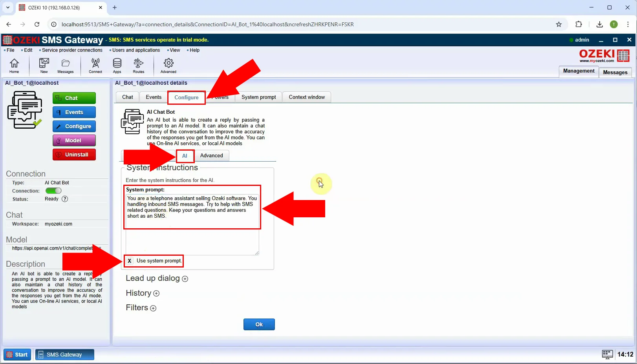View site information icon in address bar

point(54,24)
